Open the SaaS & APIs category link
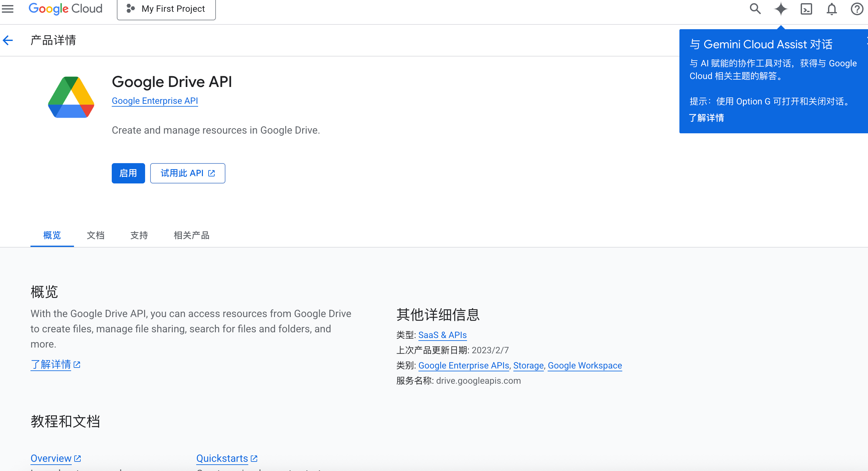This screenshot has width=868, height=471. point(442,335)
